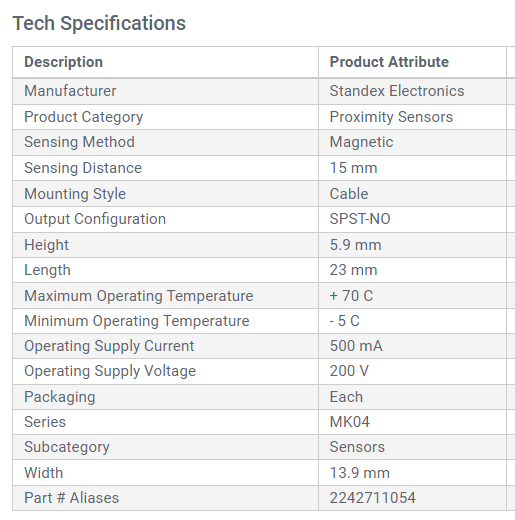Click the 23 mm length value
Viewport: 515px width, 520px height.
coord(353,270)
